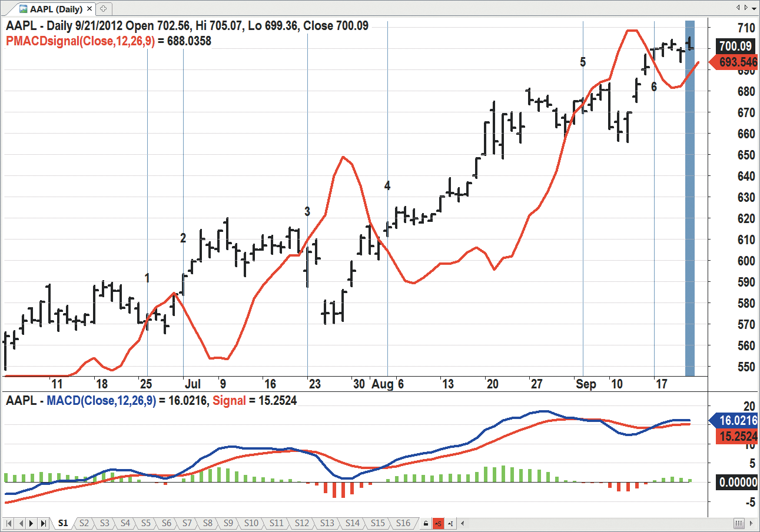Screen dimensions: 760x532
Task: Switch to sheet S16
Action: (x=403, y=523)
